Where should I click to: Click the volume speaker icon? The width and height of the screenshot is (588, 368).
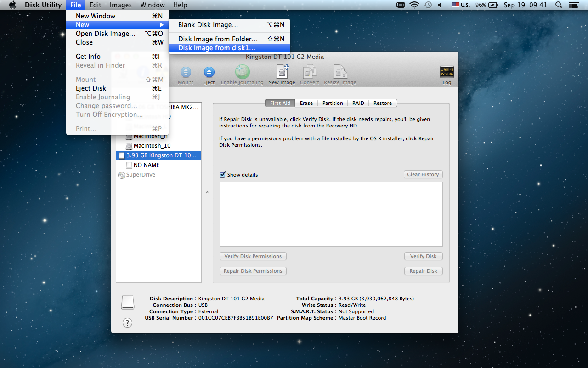440,5
